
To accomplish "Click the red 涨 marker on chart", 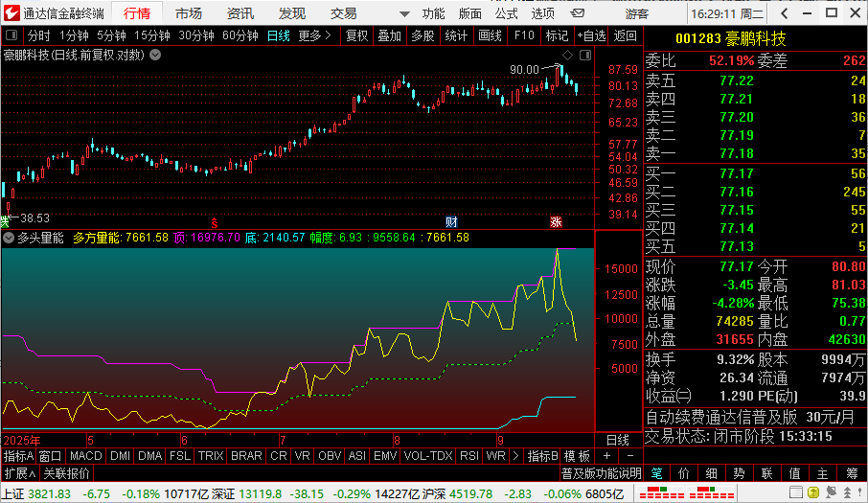I will coord(556,222).
